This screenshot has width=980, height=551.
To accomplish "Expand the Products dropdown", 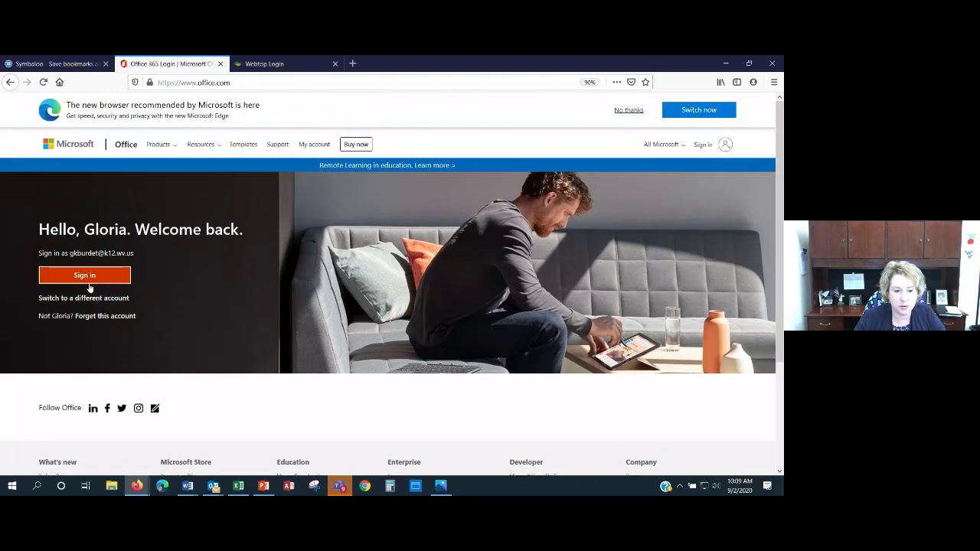I will [x=162, y=145].
